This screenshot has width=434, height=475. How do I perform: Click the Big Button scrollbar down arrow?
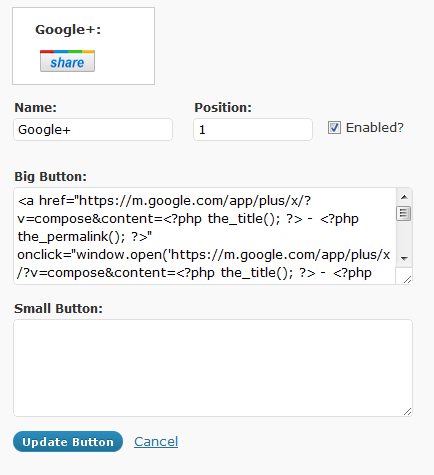pyautogui.click(x=404, y=259)
